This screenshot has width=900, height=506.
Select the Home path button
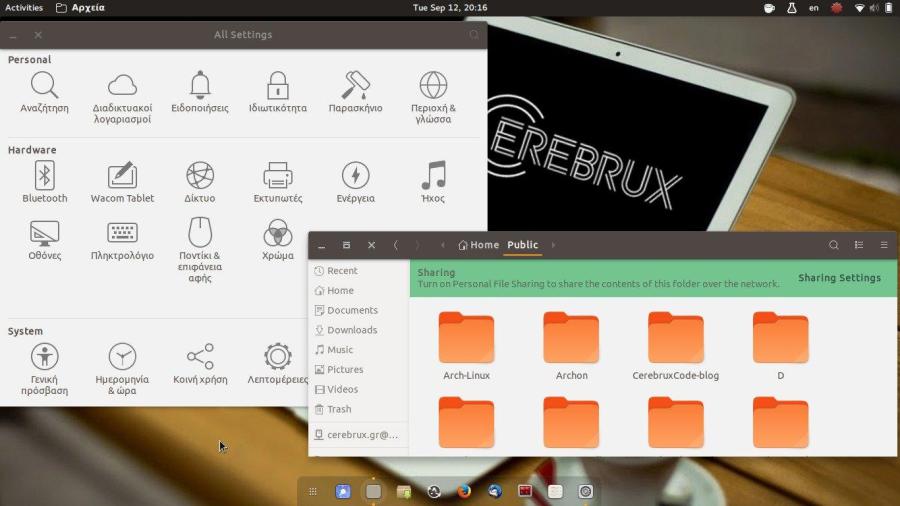tap(479, 245)
